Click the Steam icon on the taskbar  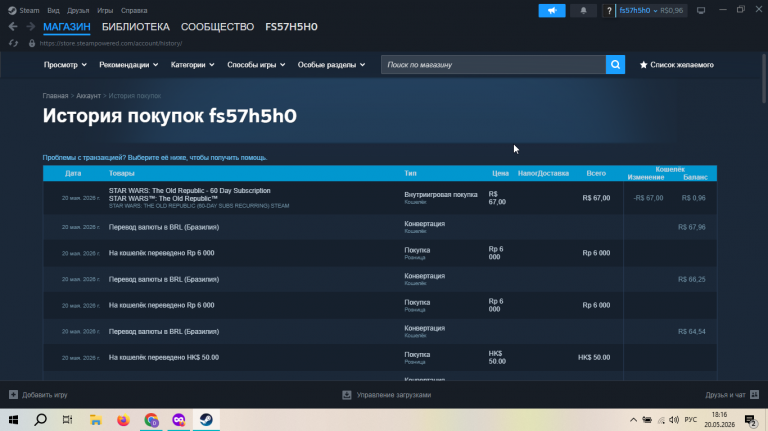[x=206, y=420]
